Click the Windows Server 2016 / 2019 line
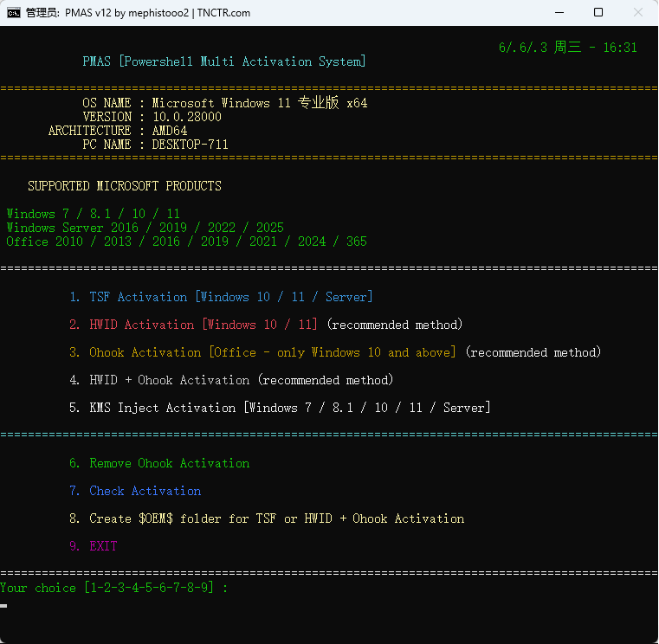This screenshot has width=659, height=644. [x=145, y=228]
